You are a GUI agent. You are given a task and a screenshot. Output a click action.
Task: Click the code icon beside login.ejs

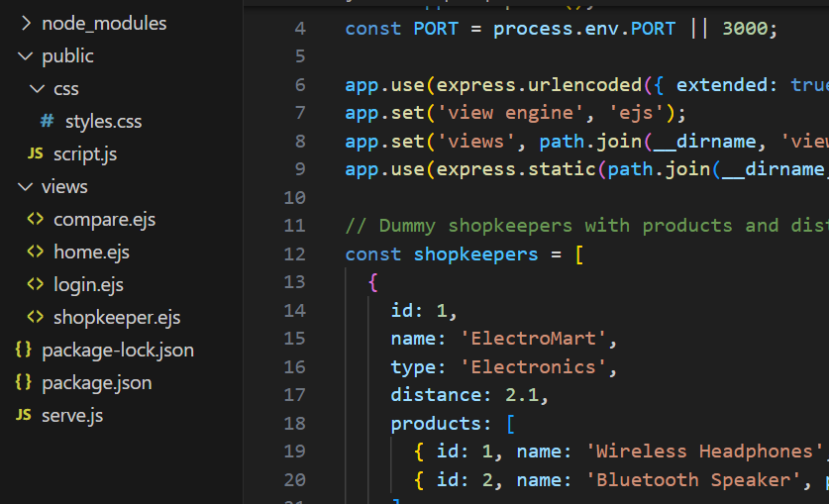click(x=36, y=284)
